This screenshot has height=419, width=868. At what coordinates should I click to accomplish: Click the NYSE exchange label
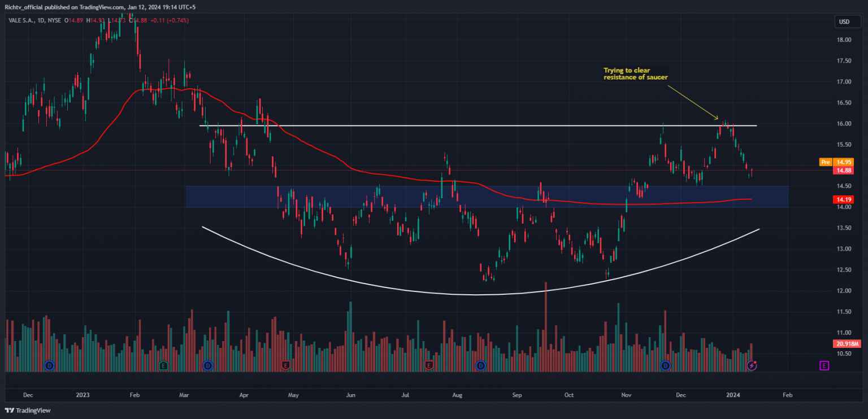coord(55,20)
